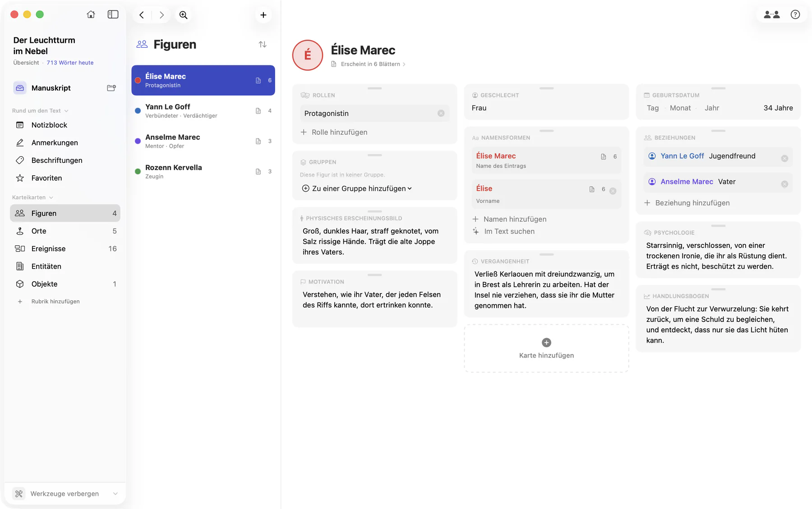Open the collaborators icon
The image size is (812, 509).
click(x=772, y=14)
